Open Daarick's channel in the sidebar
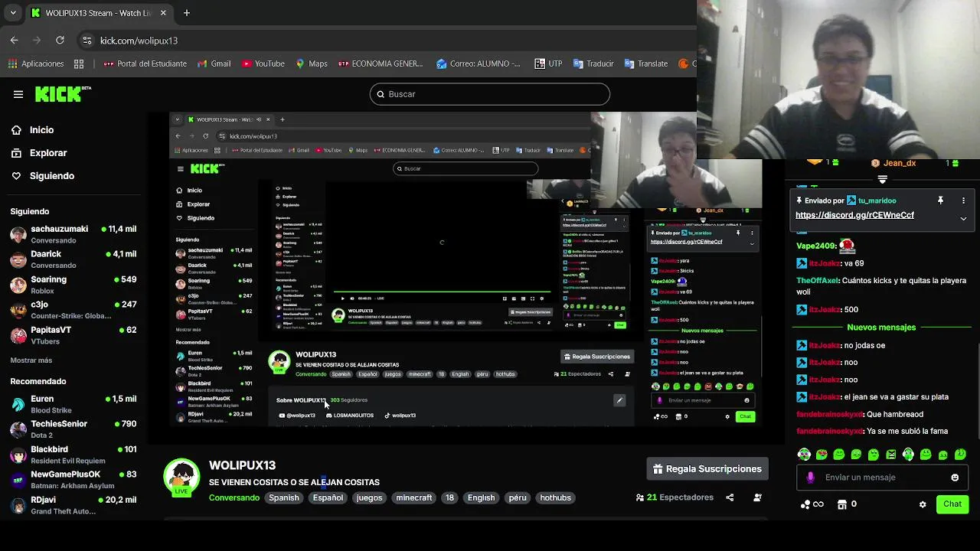 click(73, 259)
